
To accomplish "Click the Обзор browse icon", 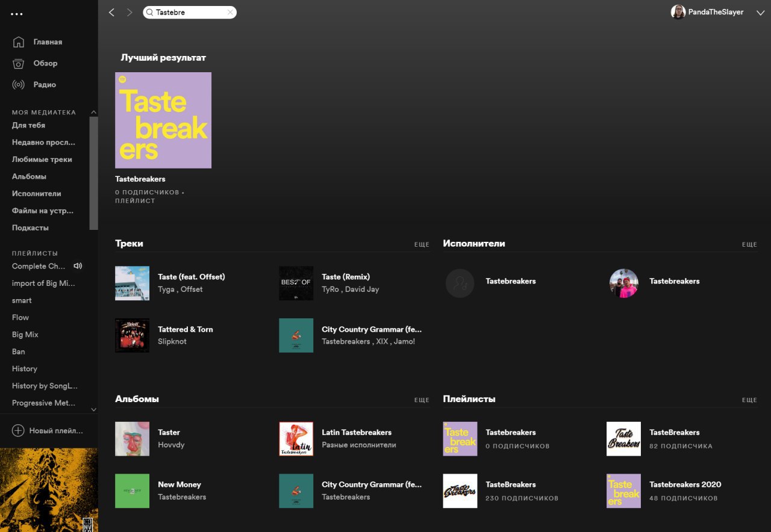I will pyautogui.click(x=19, y=63).
